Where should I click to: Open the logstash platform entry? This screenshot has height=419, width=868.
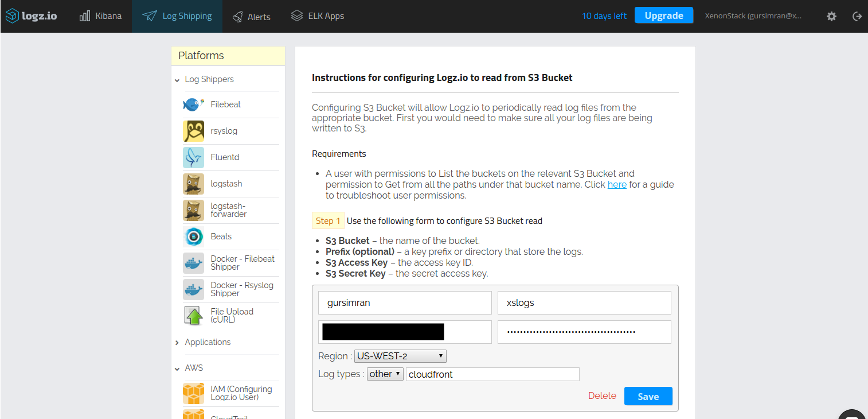click(x=226, y=184)
